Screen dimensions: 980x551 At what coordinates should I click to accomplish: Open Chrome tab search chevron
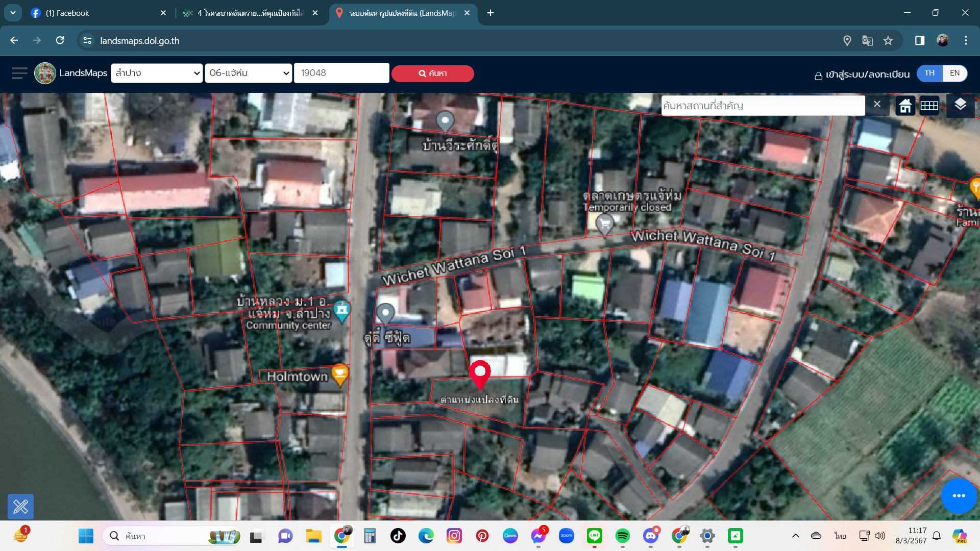13,13
